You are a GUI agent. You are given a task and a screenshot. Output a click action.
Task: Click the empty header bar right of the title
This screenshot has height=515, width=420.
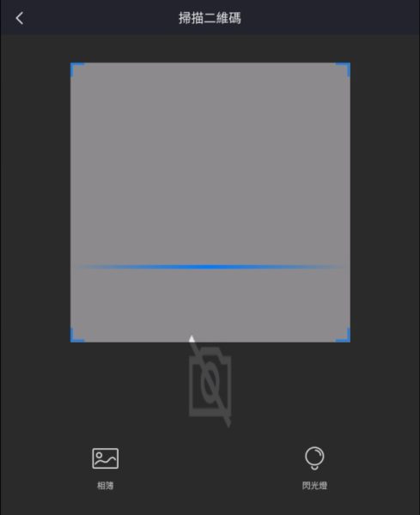[331, 18]
